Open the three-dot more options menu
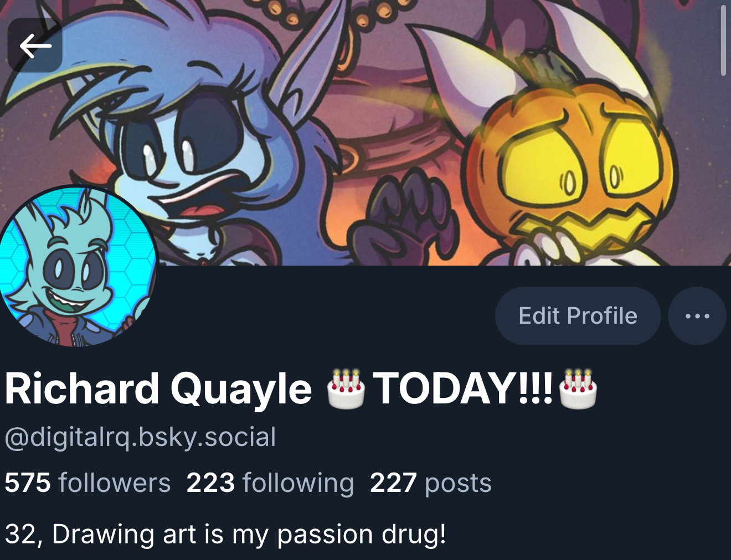The height and width of the screenshot is (560, 731). click(x=697, y=316)
